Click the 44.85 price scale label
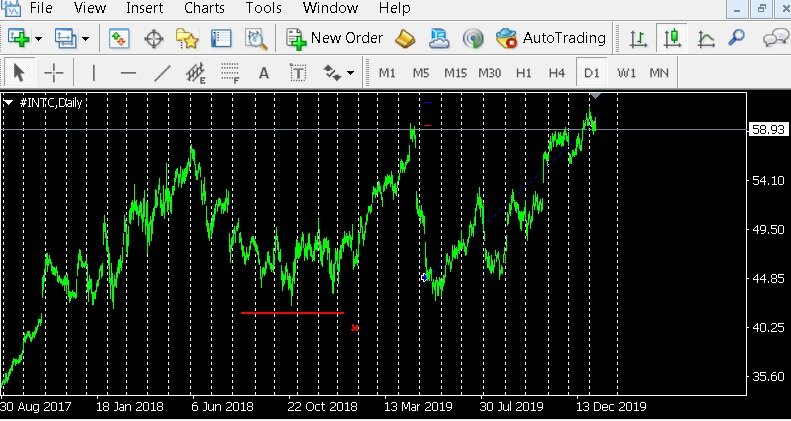The height and width of the screenshot is (421, 791). 767,278
